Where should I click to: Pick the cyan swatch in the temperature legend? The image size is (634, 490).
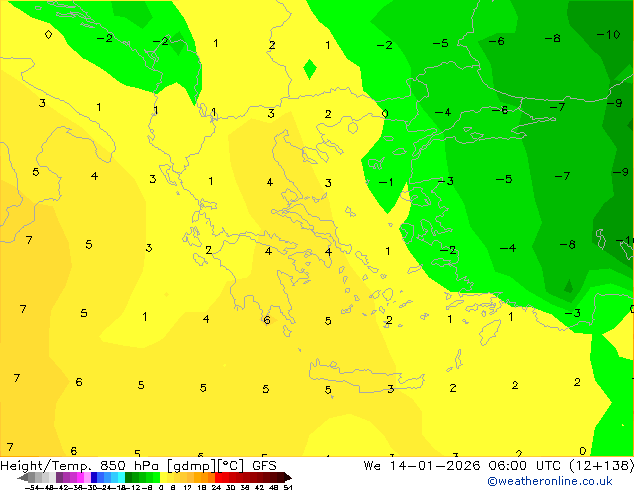121,477
